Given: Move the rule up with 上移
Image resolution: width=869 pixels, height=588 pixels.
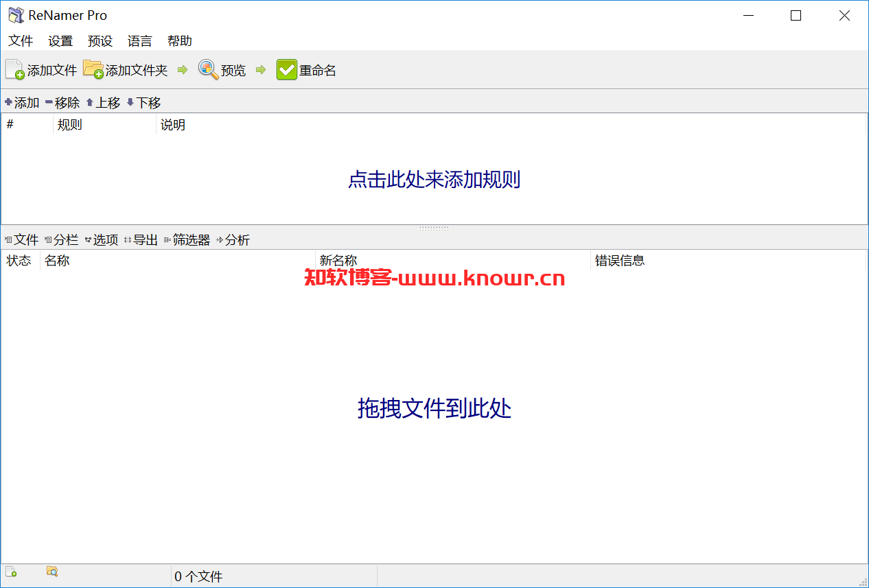Looking at the screenshot, I should tap(103, 103).
